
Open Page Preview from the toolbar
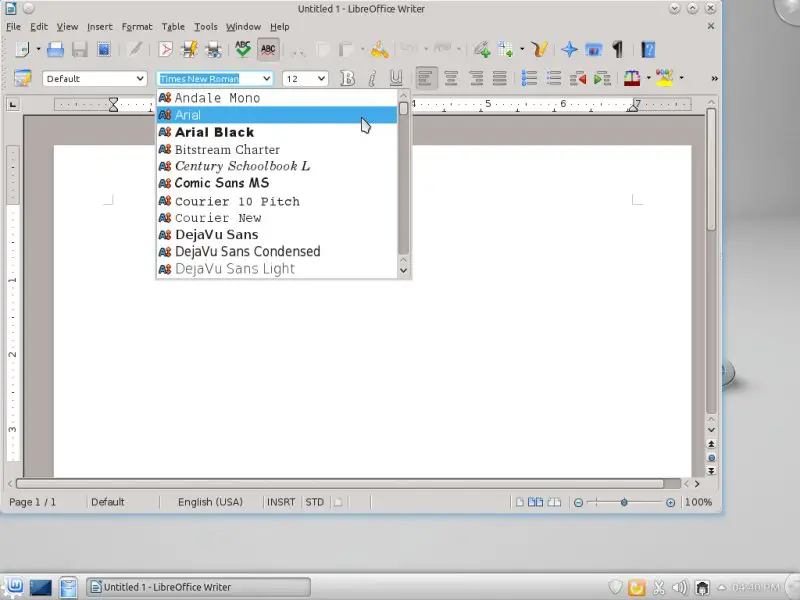tap(213, 49)
